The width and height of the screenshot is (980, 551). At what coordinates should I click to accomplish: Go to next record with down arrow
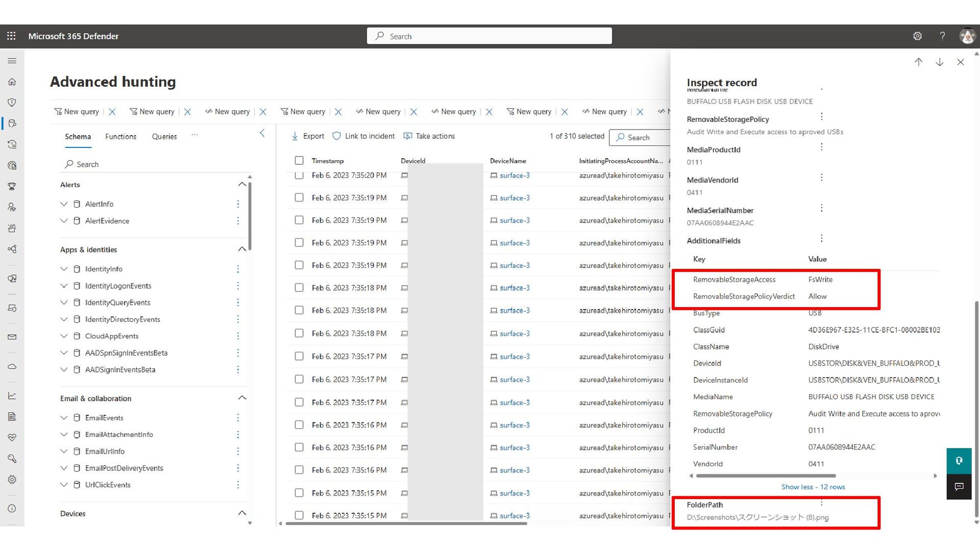click(939, 62)
